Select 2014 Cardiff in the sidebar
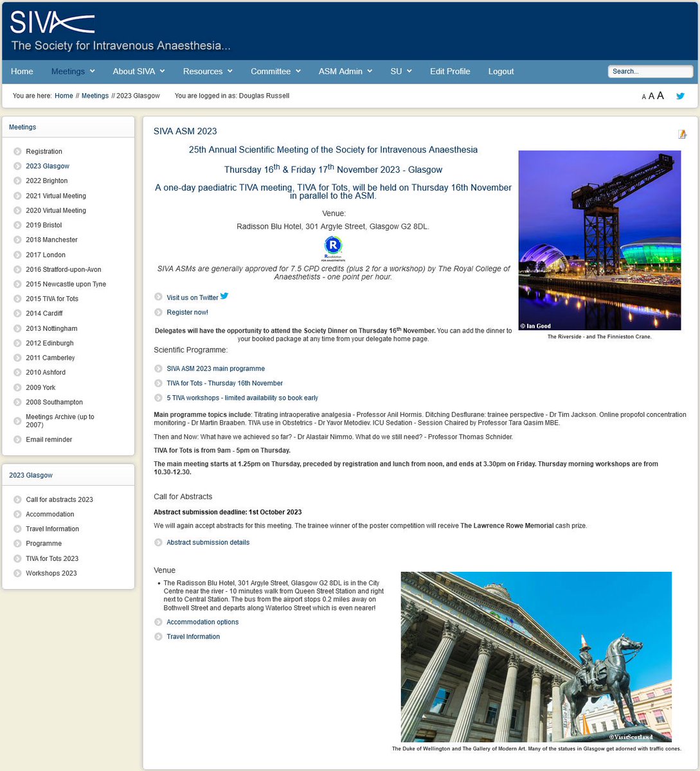This screenshot has height=771, width=700. pos(44,314)
